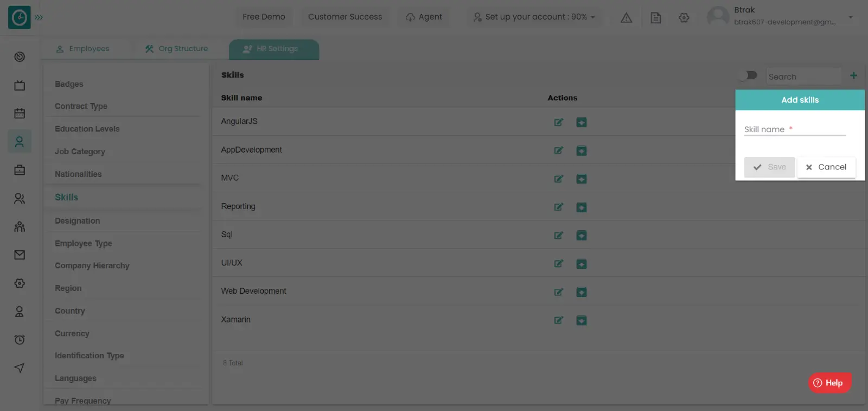Open the TV monitor sidebar icon
This screenshot has width=868, height=411.
(20, 85)
